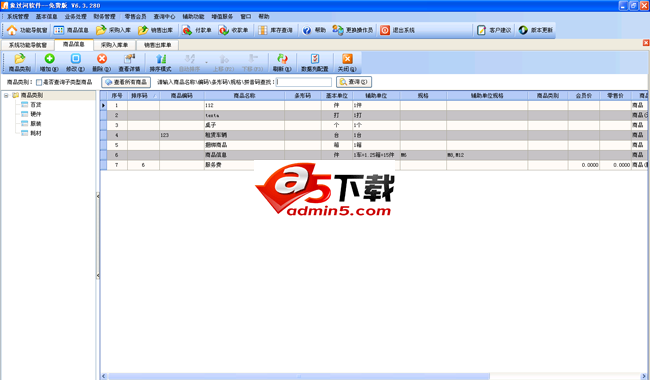Image resolution: width=650 pixels, height=380 pixels.
Task: Select row with product name 桌子
Action: coord(374,125)
